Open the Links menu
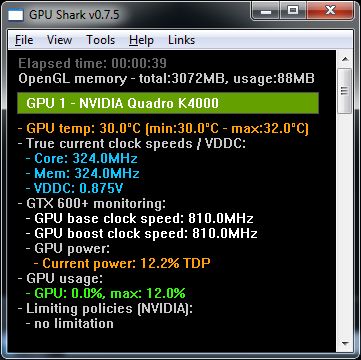 point(181,40)
